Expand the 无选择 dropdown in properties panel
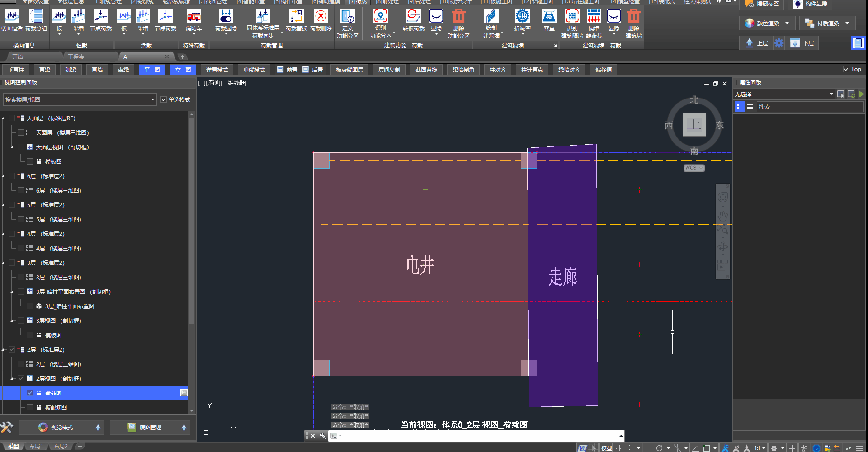 click(831, 94)
